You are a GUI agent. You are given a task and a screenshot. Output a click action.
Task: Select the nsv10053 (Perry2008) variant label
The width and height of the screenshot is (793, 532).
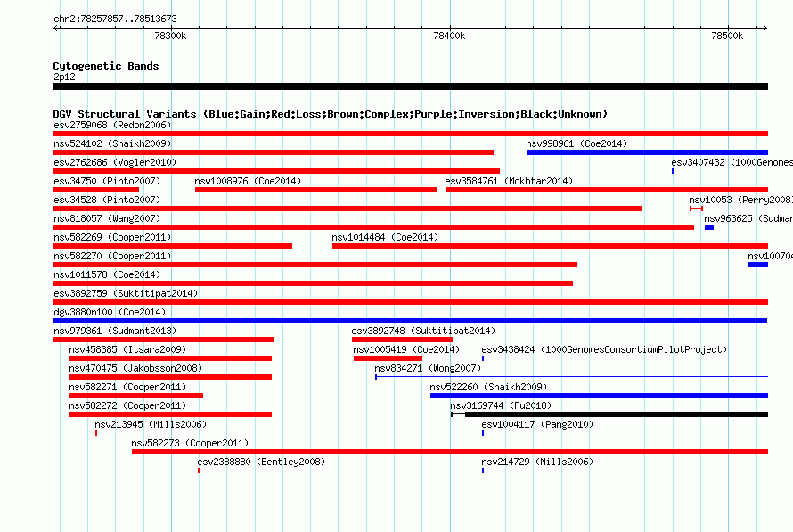(741, 200)
